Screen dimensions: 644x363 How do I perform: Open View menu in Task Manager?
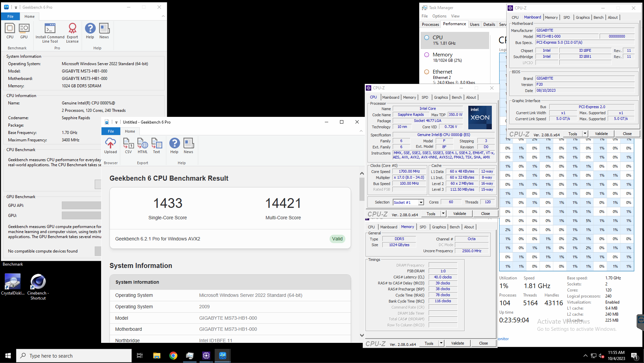point(455,16)
